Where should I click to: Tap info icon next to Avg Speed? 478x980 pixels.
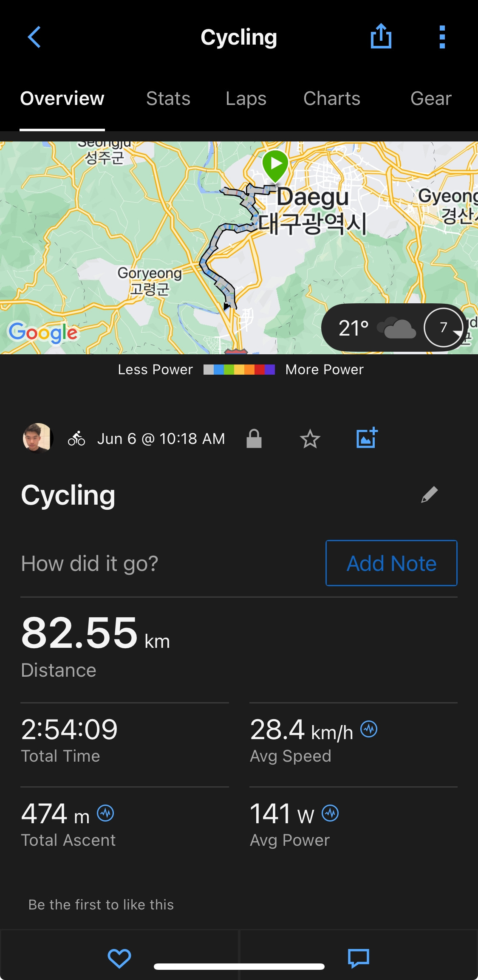click(369, 729)
